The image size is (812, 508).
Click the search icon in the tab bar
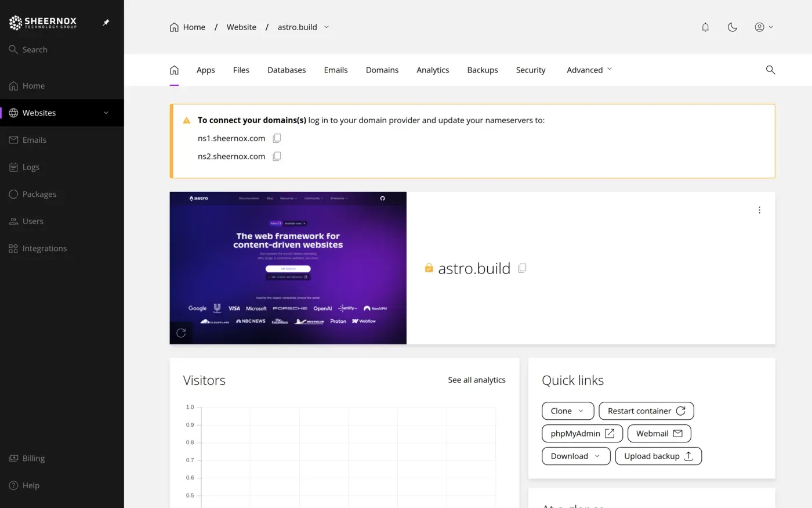(x=770, y=70)
